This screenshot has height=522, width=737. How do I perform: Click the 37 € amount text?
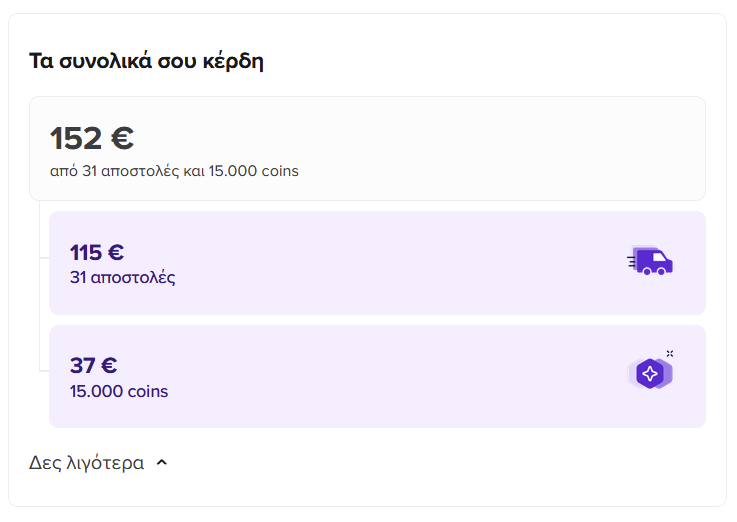[x=94, y=366]
